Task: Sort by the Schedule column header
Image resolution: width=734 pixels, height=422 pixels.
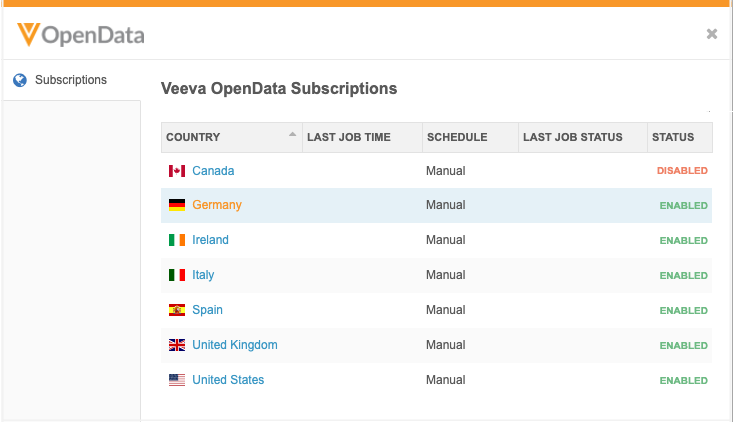Action: (457, 137)
